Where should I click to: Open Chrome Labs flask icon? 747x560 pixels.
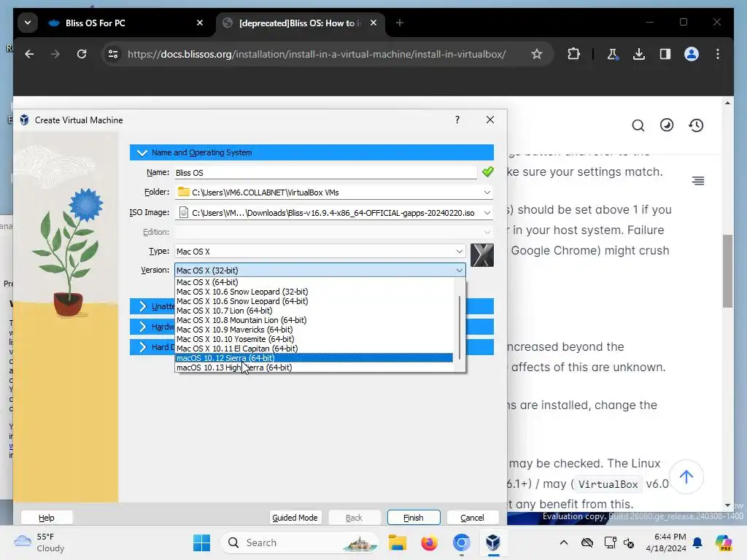(x=613, y=54)
